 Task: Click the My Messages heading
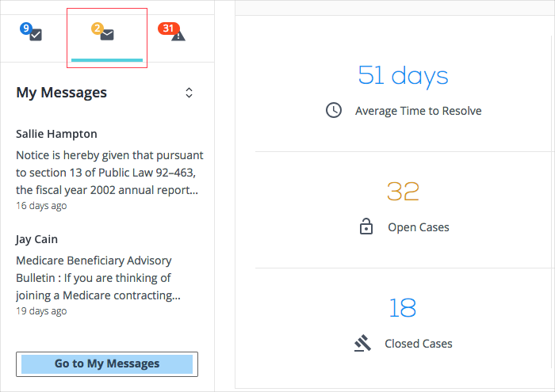click(62, 93)
